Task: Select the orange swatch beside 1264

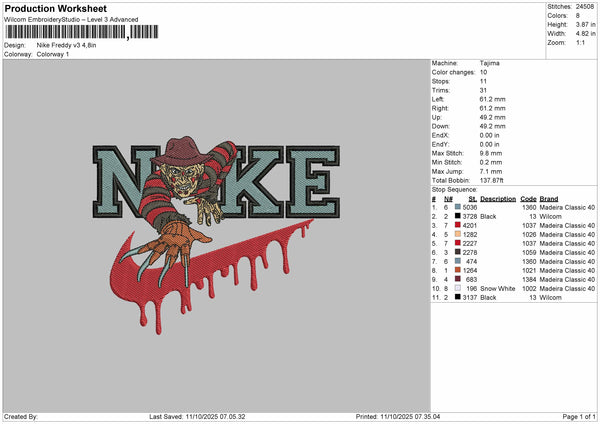Action: coord(458,270)
